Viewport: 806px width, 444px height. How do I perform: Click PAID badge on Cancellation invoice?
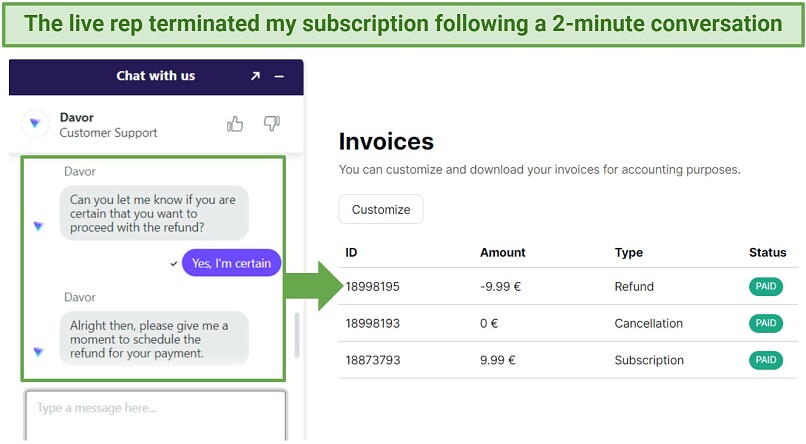pyautogui.click(x=765, y=324)
